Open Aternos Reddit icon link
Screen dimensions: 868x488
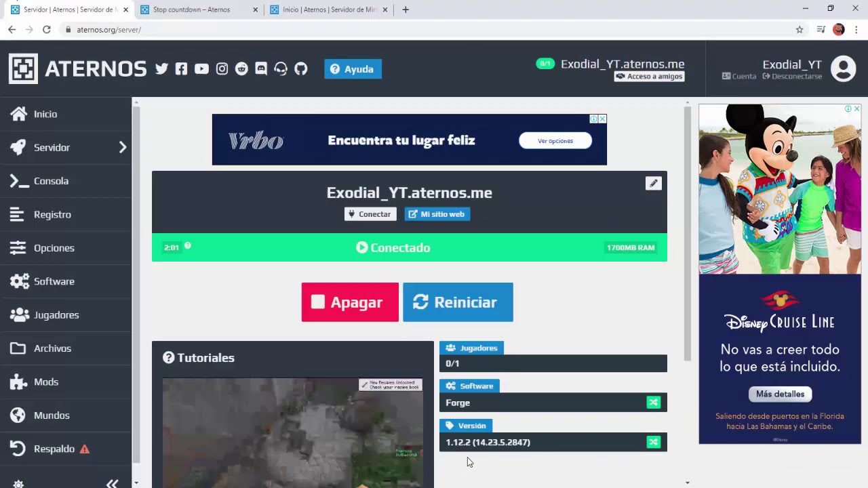(x=241, y=69)
